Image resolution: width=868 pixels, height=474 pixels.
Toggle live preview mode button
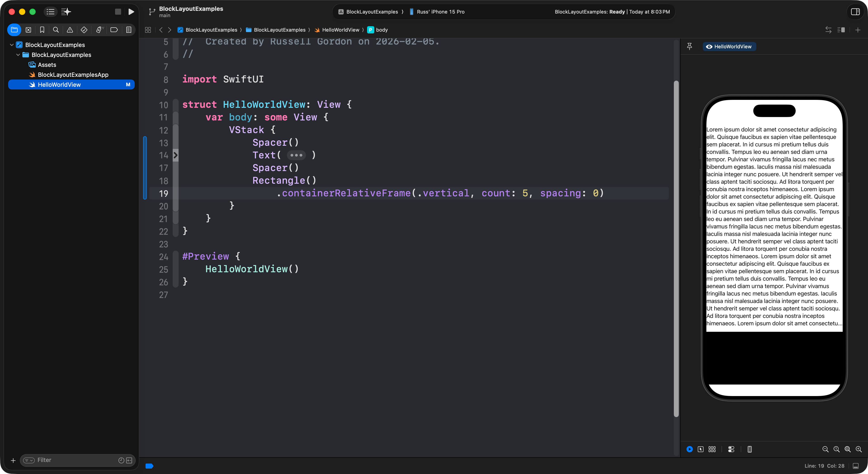click(x=689, y=449)
